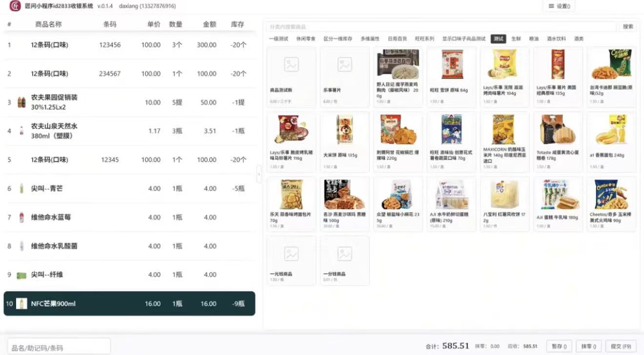
Task: Select the highlighted NFC芒果900ml cart row
Action: [x=129, y=304]
